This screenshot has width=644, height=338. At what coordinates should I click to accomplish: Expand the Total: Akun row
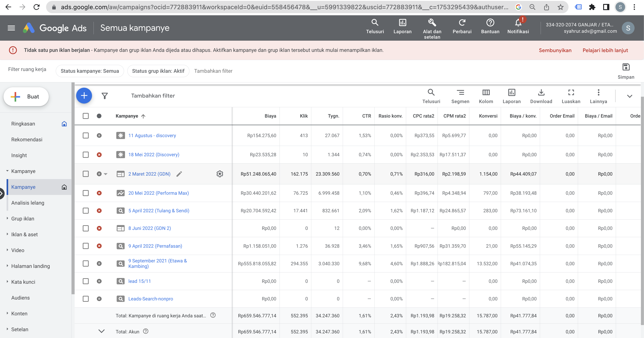pos(101,331)
